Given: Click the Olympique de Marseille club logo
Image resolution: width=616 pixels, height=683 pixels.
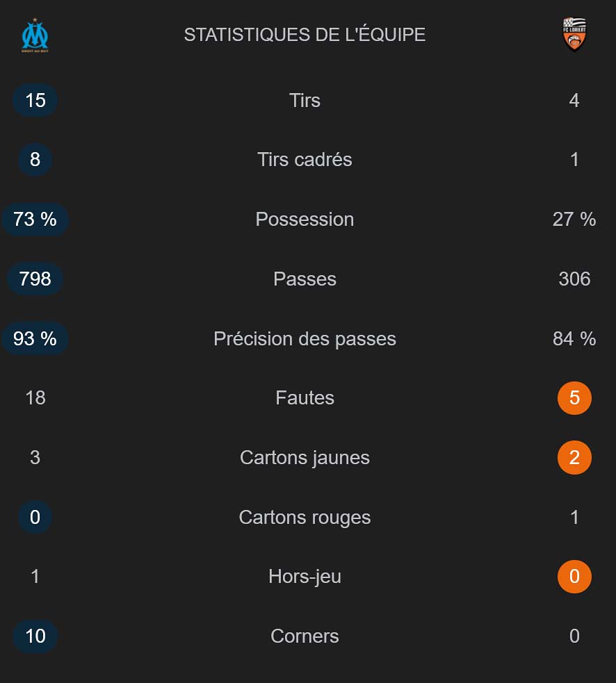Looking at the screenshot, I should click(x=35, y=35).
